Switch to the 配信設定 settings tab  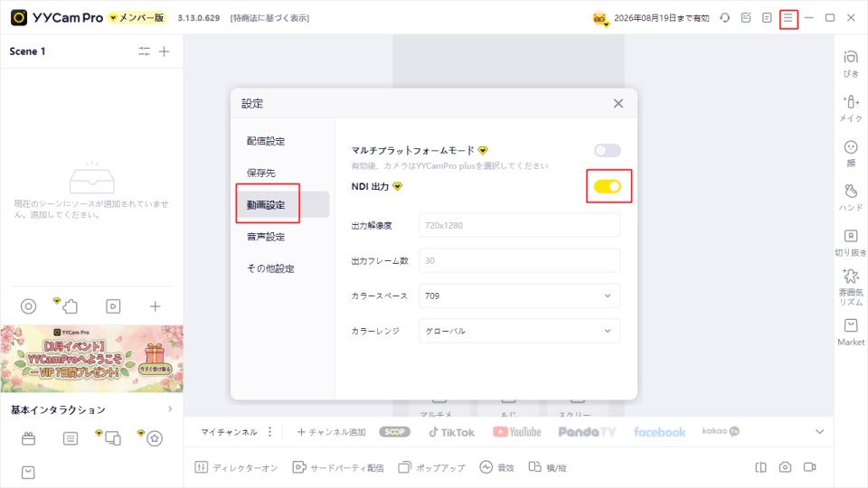[x=266, y=141]
